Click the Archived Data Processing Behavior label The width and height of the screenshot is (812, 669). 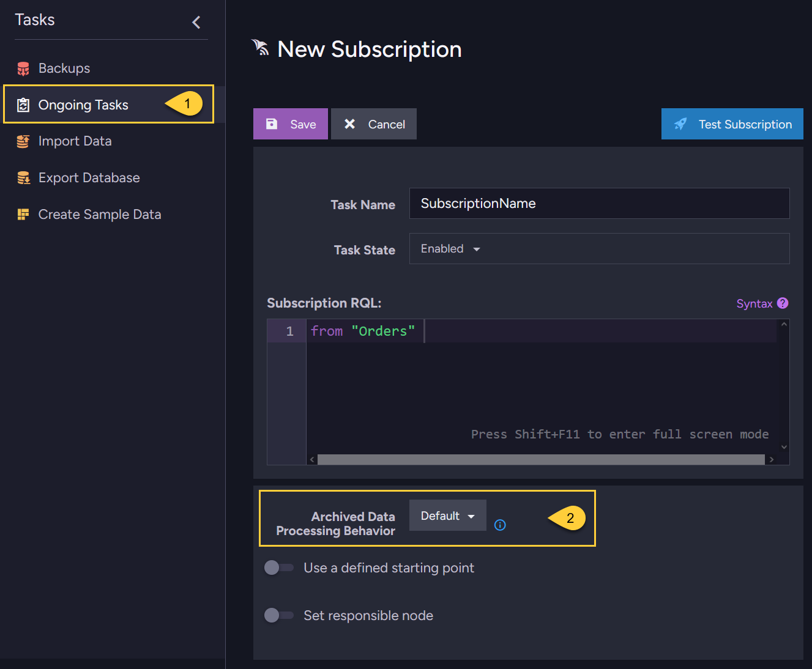[336, 524]
